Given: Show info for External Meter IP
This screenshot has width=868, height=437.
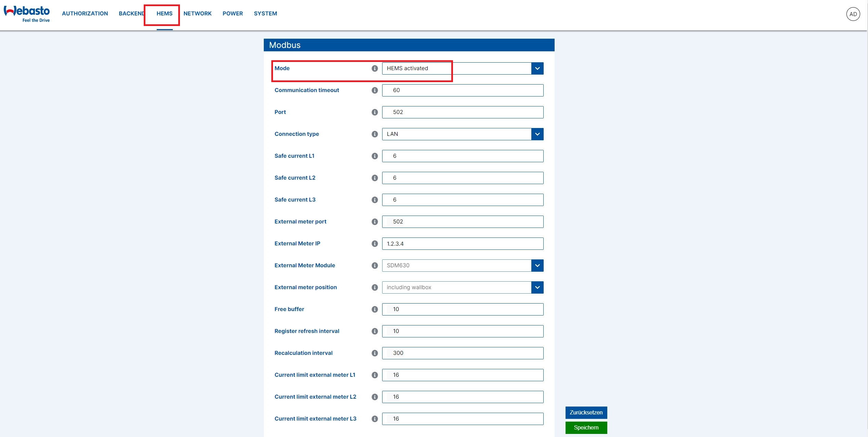Looking at the screenshot, I should pyautogui.click(x=375, y=244).
